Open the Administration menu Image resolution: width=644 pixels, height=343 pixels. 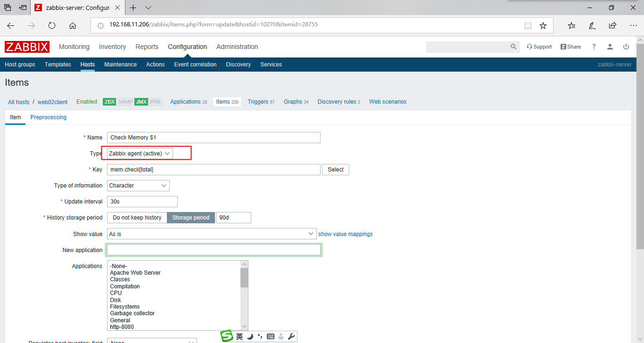click(x=237, y=47)
